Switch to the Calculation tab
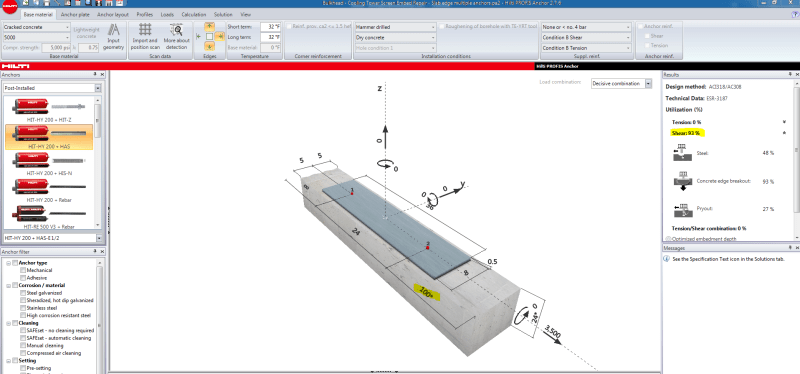 pyautogui.click(x=194, y=15)
